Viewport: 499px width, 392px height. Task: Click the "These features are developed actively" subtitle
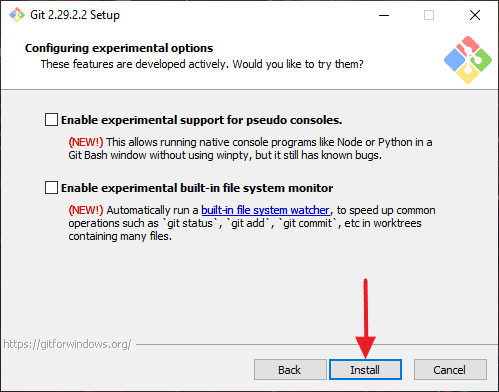click(x=202, y=64)
